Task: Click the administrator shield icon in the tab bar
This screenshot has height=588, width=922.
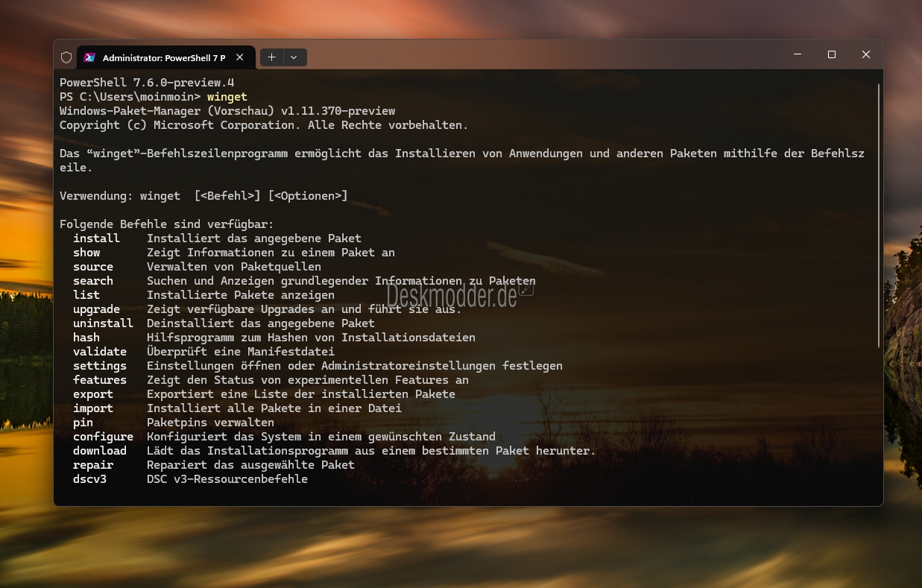Action: pyautogui.click(x=66, y=57)
